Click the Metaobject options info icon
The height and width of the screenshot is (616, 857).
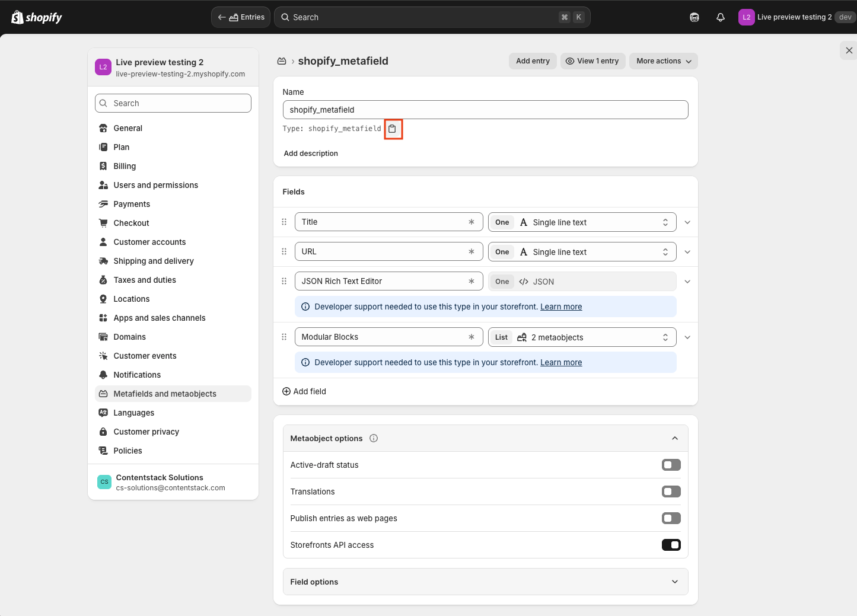click(x=374, y=438)
